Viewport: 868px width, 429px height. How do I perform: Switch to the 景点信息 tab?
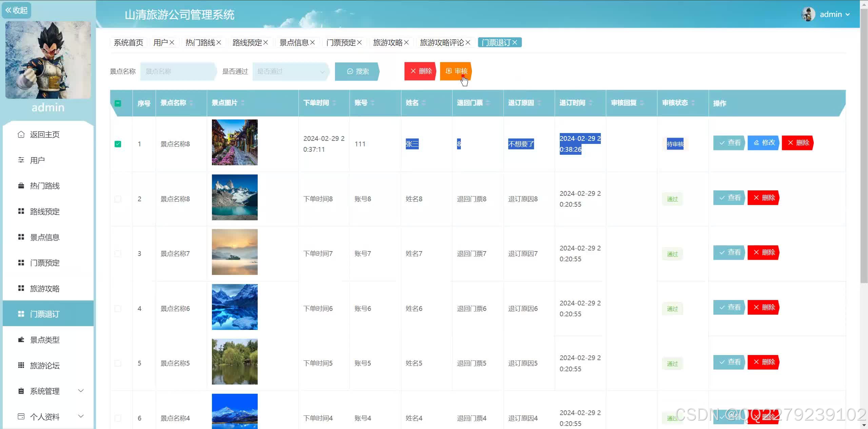294,42
